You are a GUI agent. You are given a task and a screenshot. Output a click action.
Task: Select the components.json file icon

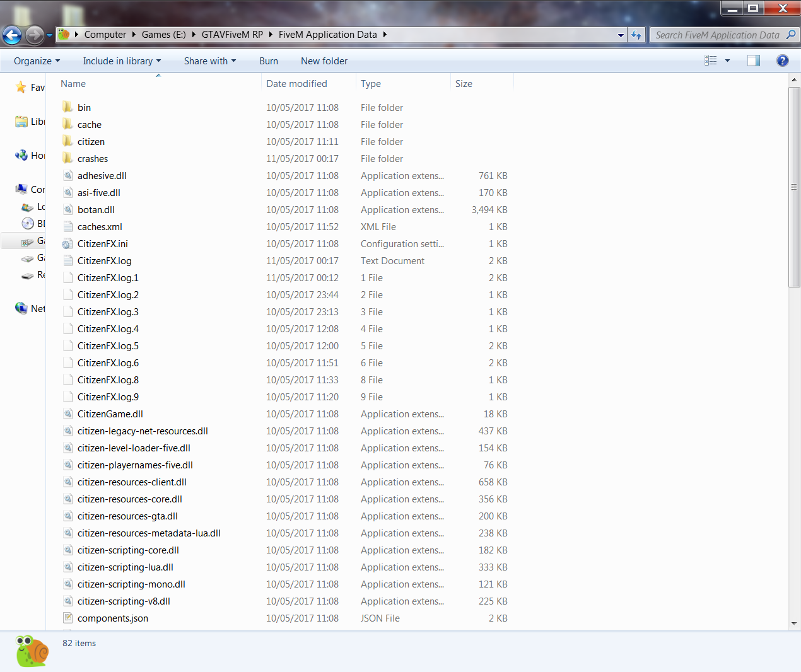coord(67,618)
